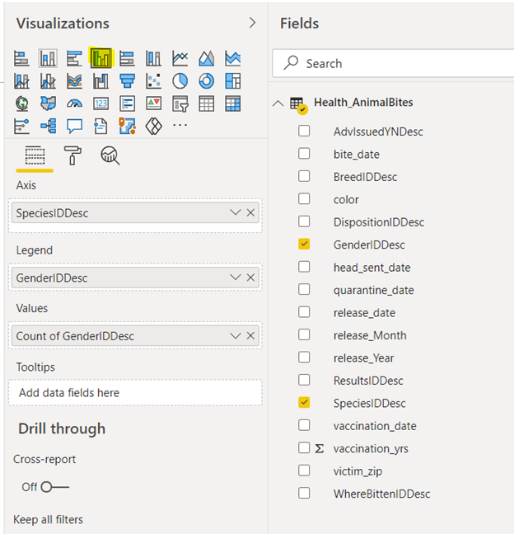Insert the table visualization icon

(206, 104)
